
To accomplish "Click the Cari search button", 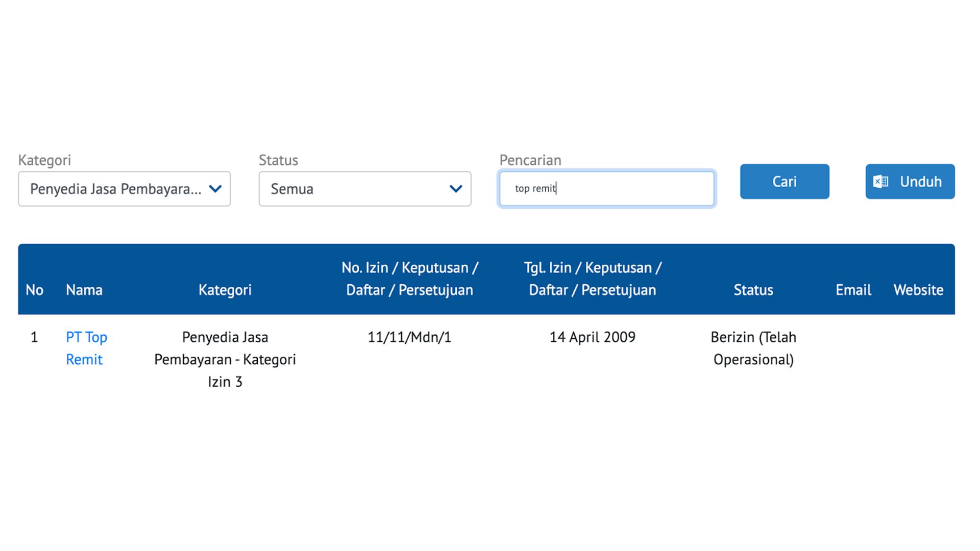I will 785,181.
